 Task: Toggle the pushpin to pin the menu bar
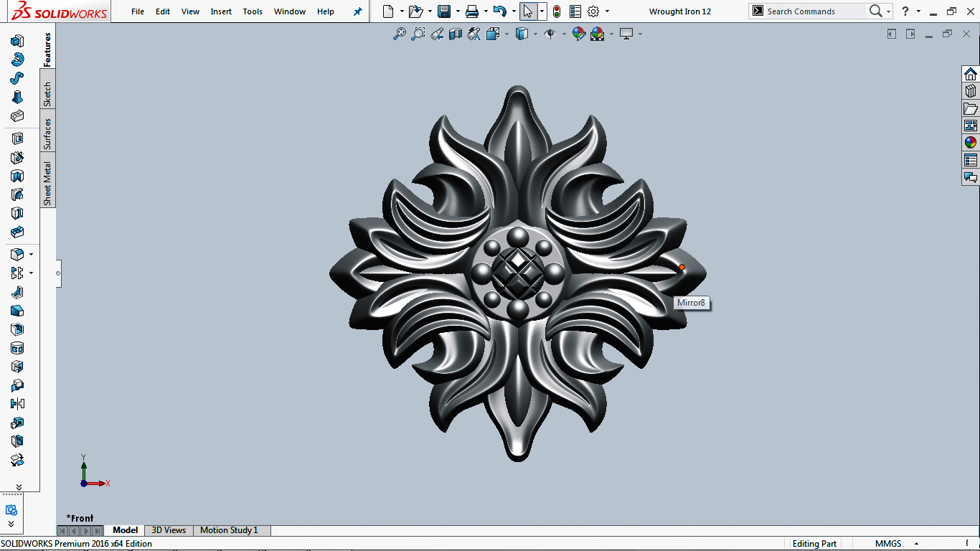[357, 11]
